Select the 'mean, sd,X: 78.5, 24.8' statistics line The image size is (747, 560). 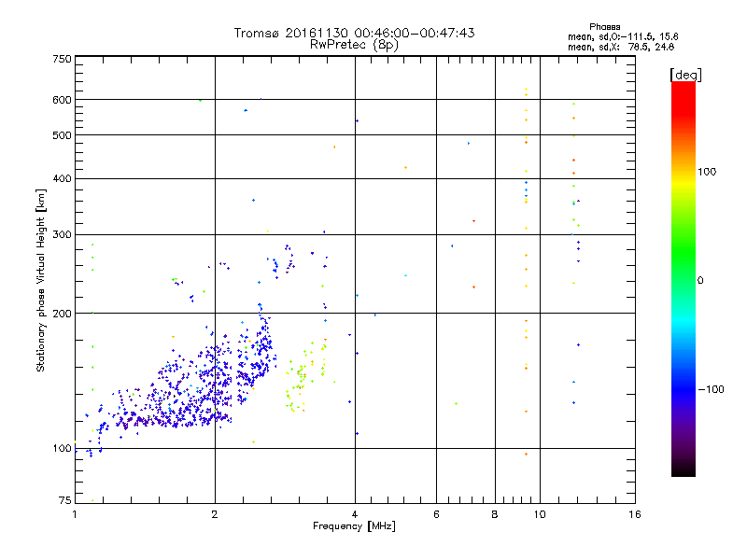[621, 47]
